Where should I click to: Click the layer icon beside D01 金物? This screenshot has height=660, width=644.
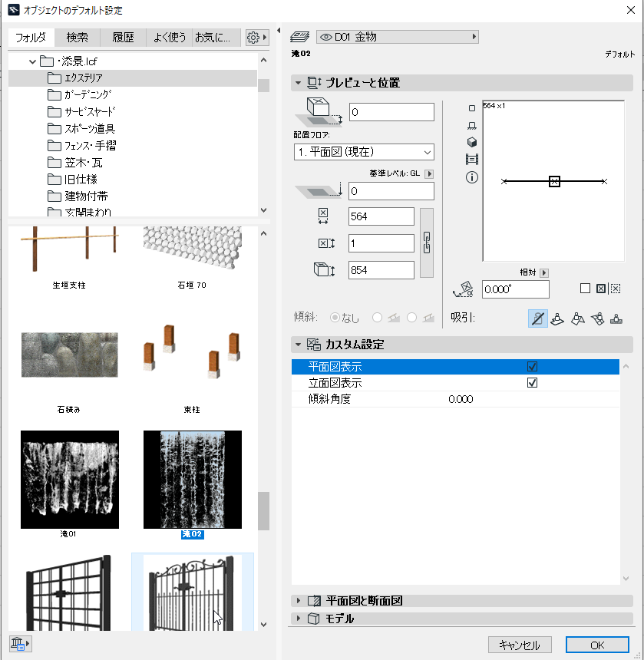pyautogui.click(x=299, y=37)
